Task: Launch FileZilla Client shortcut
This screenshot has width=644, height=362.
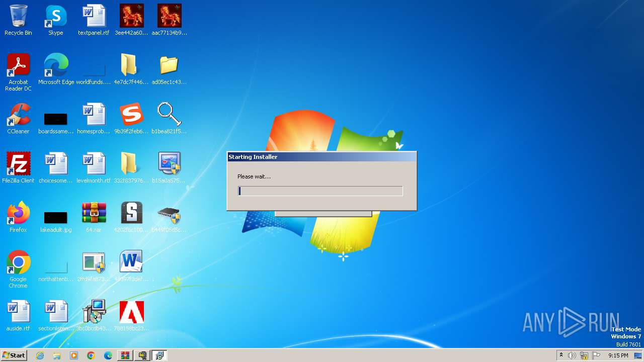Action: pyautogui.click(x=18, y=168)
